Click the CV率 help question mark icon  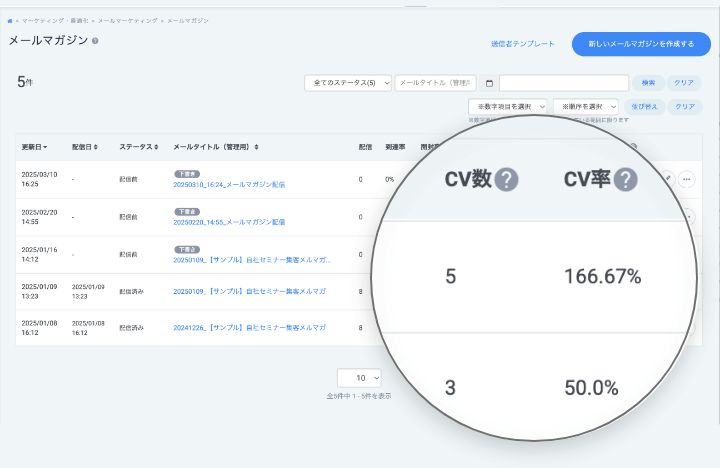[626, 180]
